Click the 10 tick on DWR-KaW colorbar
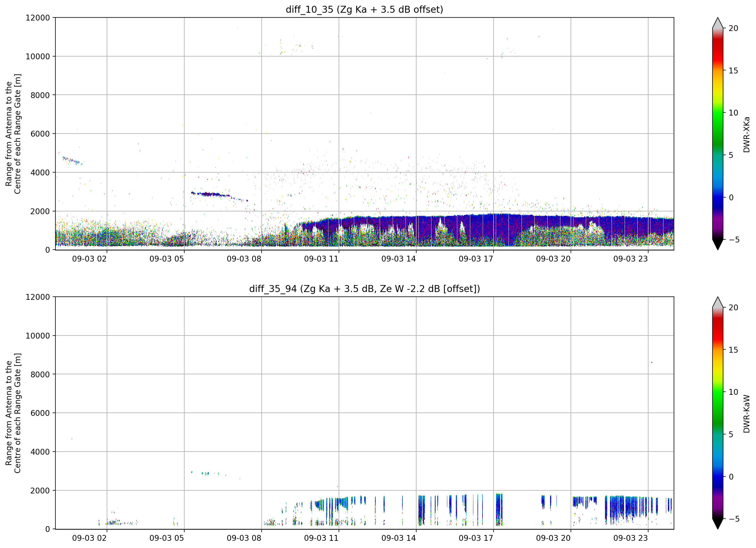 tap(733, 392)
